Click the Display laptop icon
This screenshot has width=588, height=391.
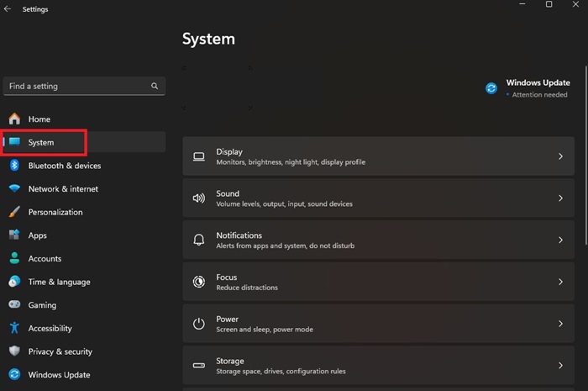tap(199, 156)
